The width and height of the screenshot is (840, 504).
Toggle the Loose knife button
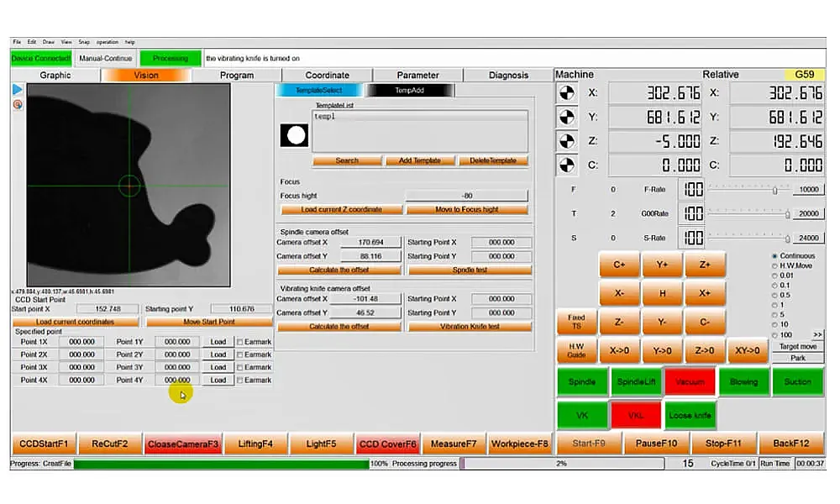pos(690,416)
